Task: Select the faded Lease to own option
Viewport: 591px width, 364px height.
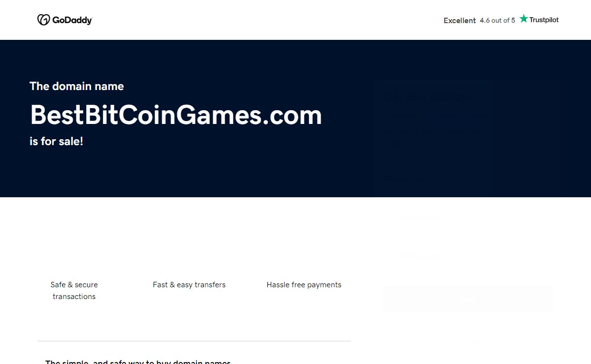Action: (419, 217)
